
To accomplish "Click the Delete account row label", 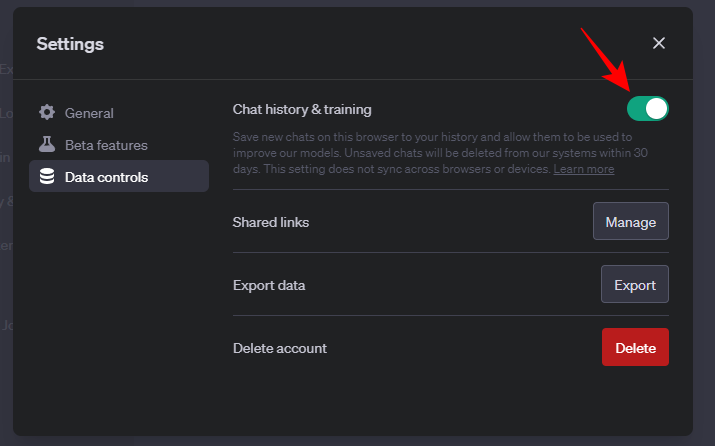I will tap(280, 348).
